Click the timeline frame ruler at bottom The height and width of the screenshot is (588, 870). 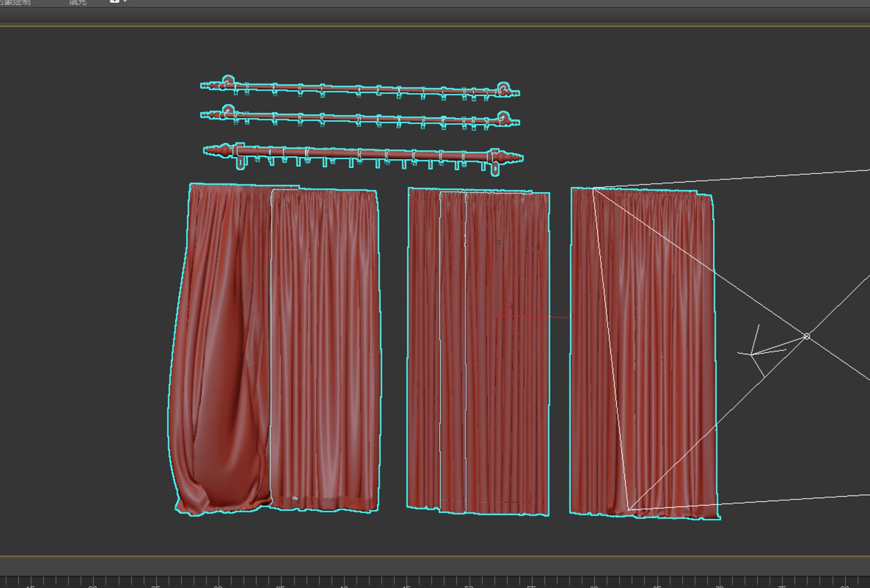click(x=435, y=581)
